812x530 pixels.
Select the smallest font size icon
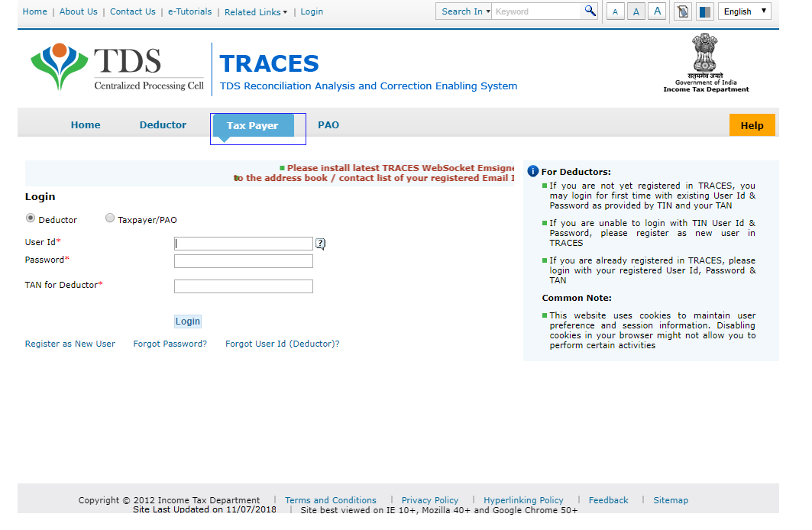615,11
